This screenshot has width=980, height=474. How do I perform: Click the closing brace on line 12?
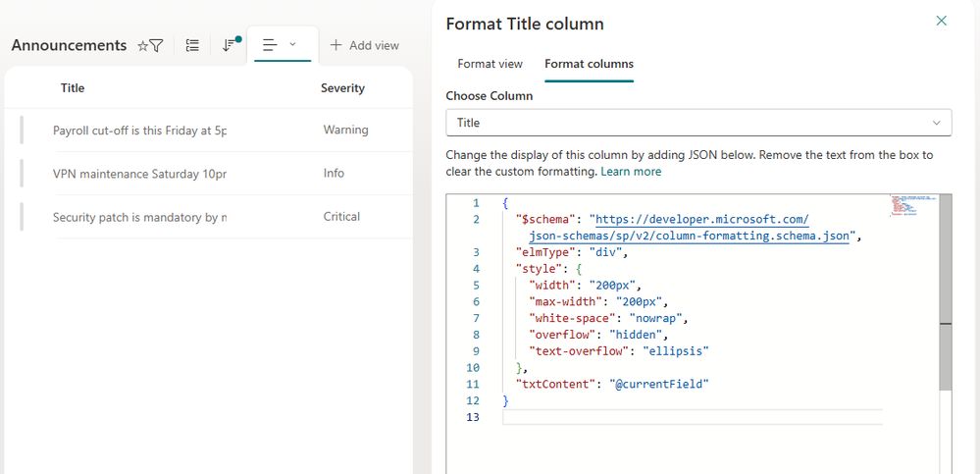505,400
